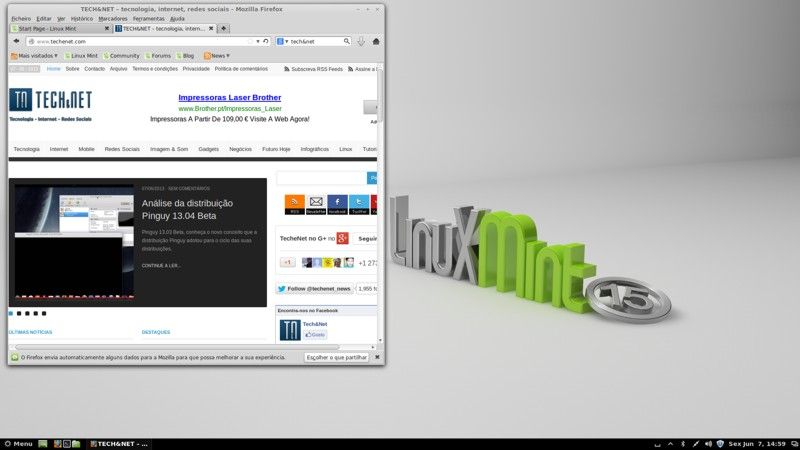Viewport: 800px width, 450px height.
Task: Click the Firefox back arrow button
Action: pyautogui.click(x=16, y=42)
